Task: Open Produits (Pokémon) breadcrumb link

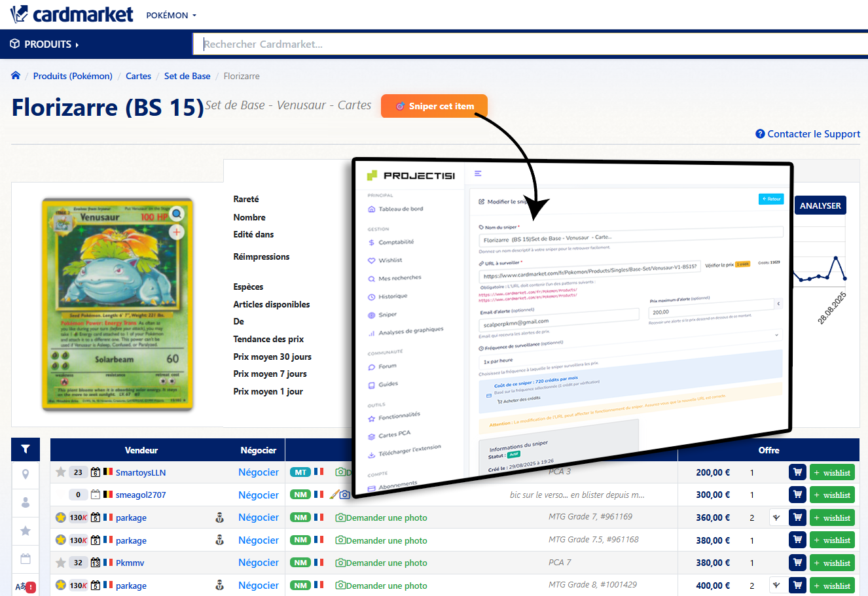Action: click(x=73, y=76)
